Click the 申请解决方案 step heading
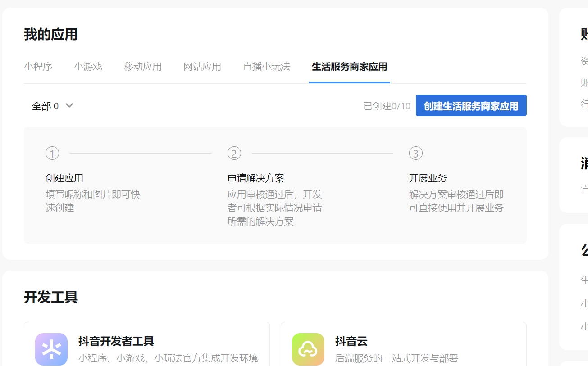588x366 pixels. [256, 178]
